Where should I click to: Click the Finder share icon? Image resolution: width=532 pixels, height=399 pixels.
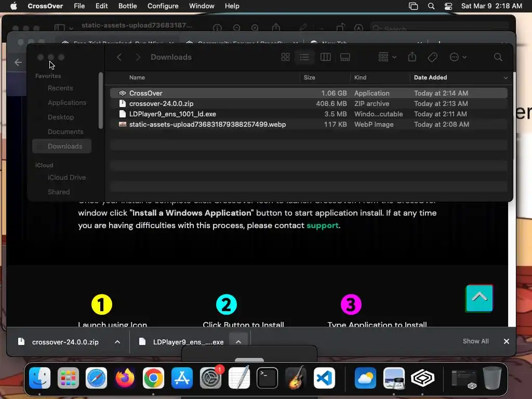tap(412, 57)
